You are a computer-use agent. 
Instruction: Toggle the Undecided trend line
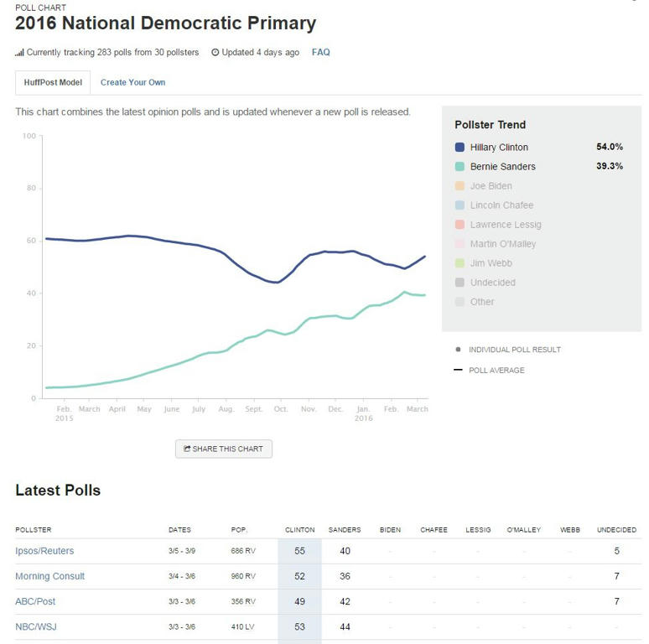coord(492,283)
